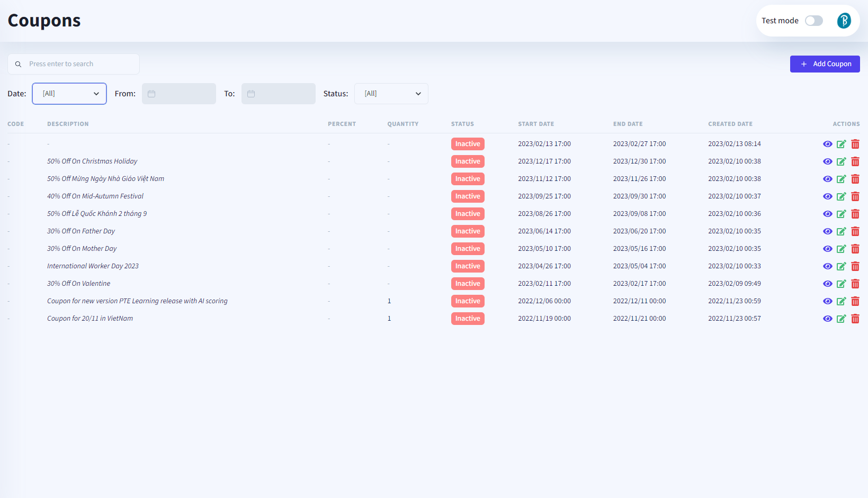Sort by the Created Date column header
868x498 pixels.
tap(730, 124)
